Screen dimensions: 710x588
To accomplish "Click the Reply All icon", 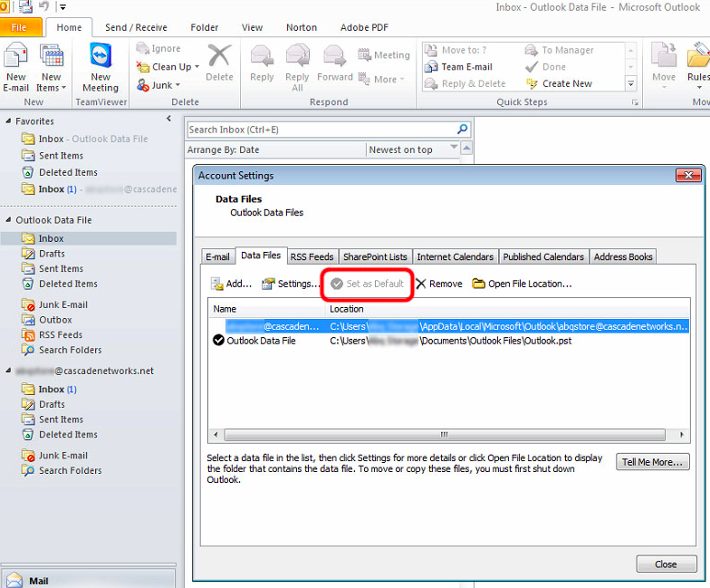I will click(x=297, y=56).
